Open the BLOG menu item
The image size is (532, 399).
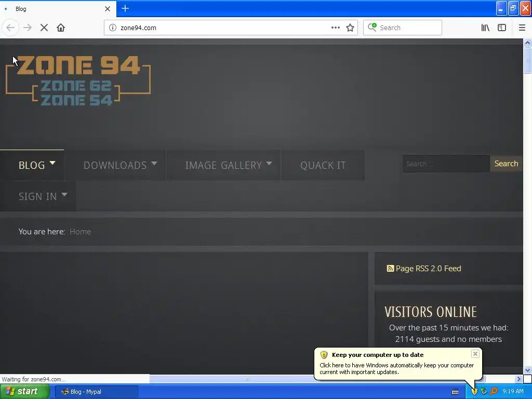32,165
